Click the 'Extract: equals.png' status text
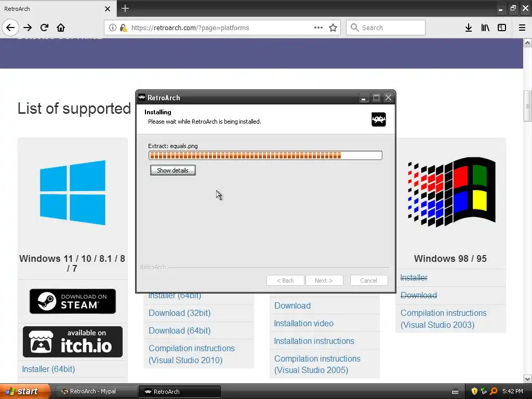The width and height of the screenshot is (532, 399). point(173,146)
